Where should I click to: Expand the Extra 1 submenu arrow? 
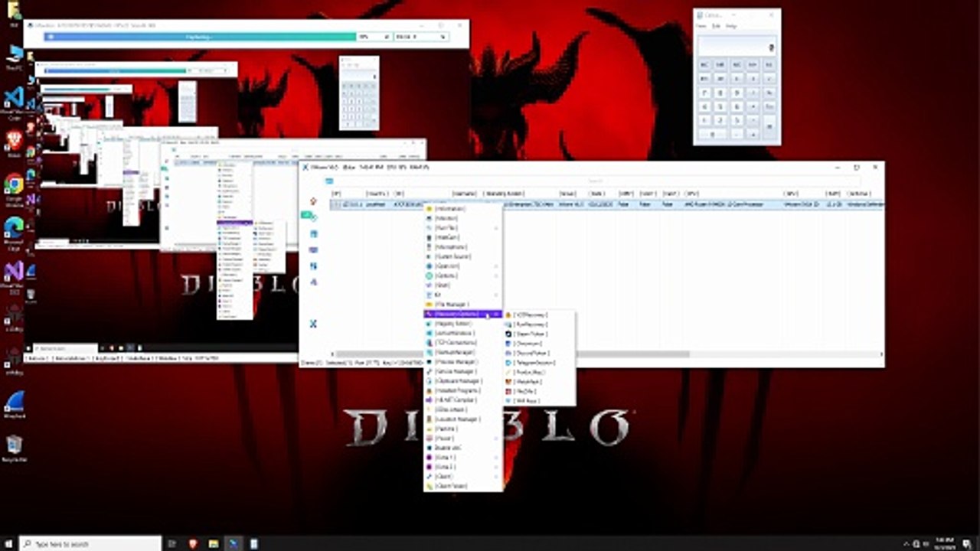496,458
